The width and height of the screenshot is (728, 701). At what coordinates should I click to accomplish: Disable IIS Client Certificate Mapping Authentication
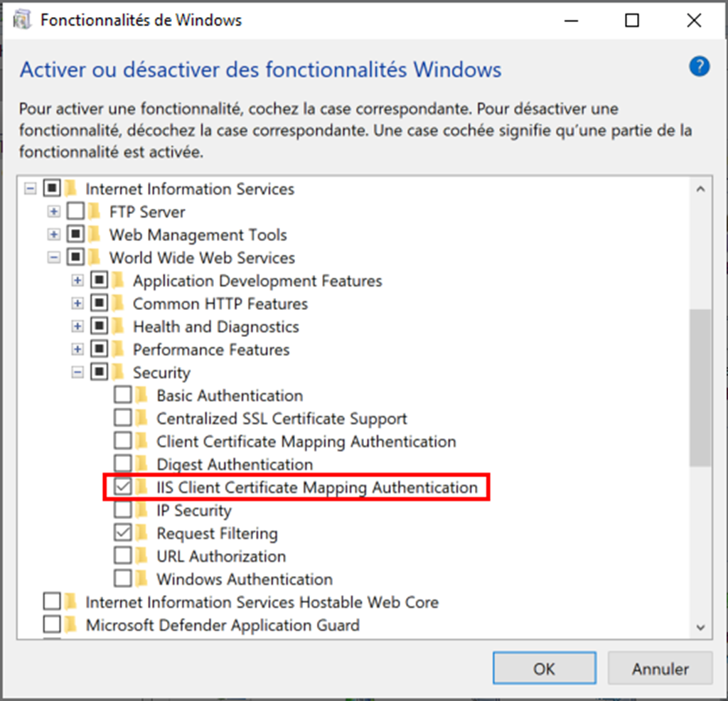122,487
